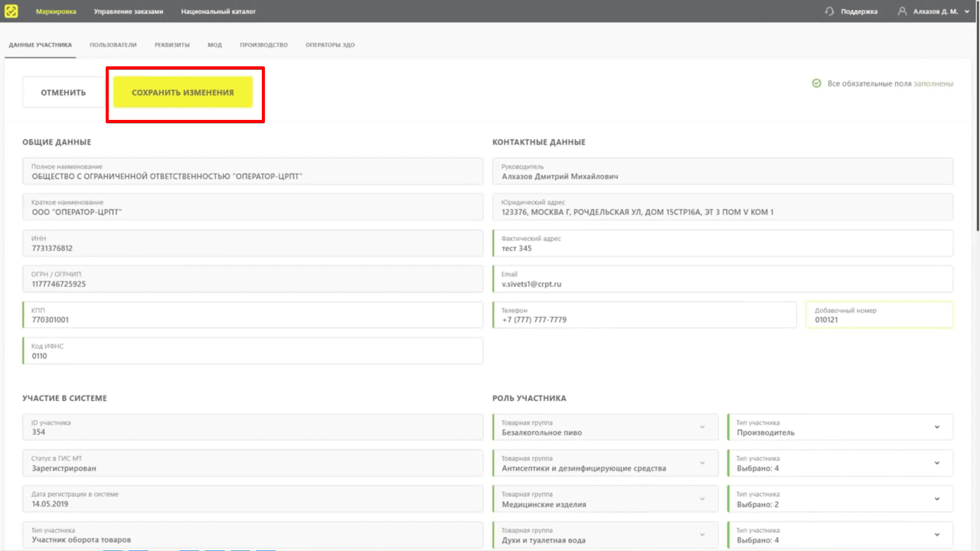Click the Полное наименование field

coord(253,171)
